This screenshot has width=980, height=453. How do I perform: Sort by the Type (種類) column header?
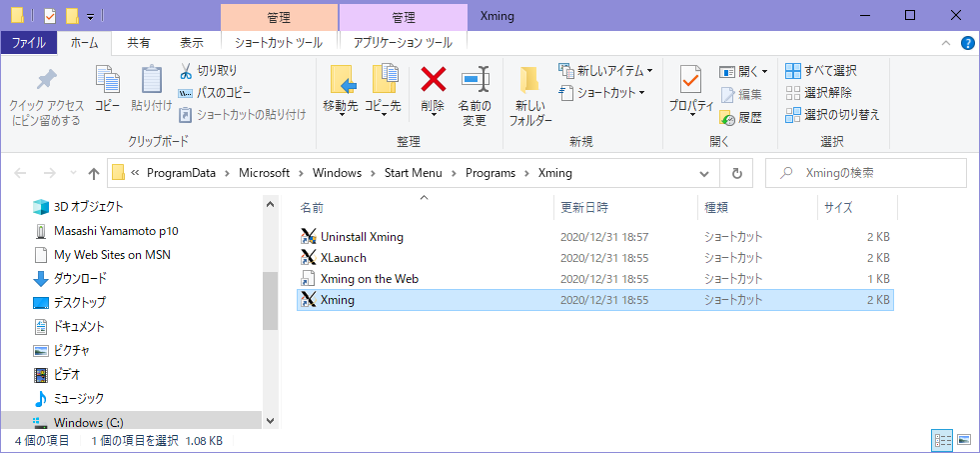tap(757, 208)
